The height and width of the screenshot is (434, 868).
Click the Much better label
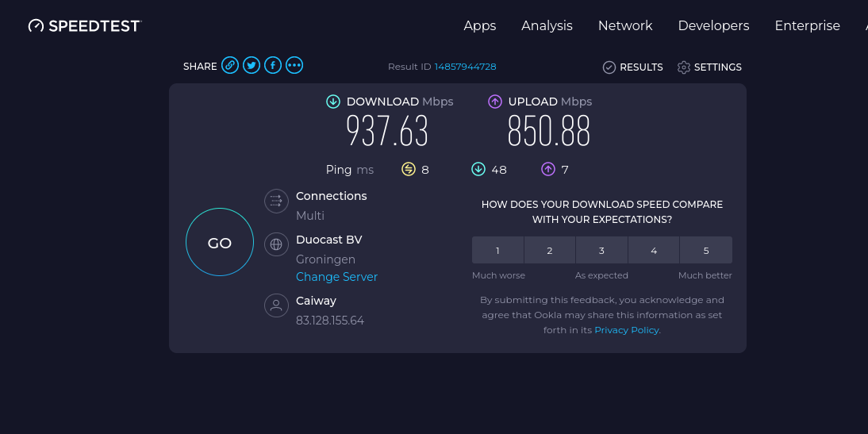tap(705, 275)
